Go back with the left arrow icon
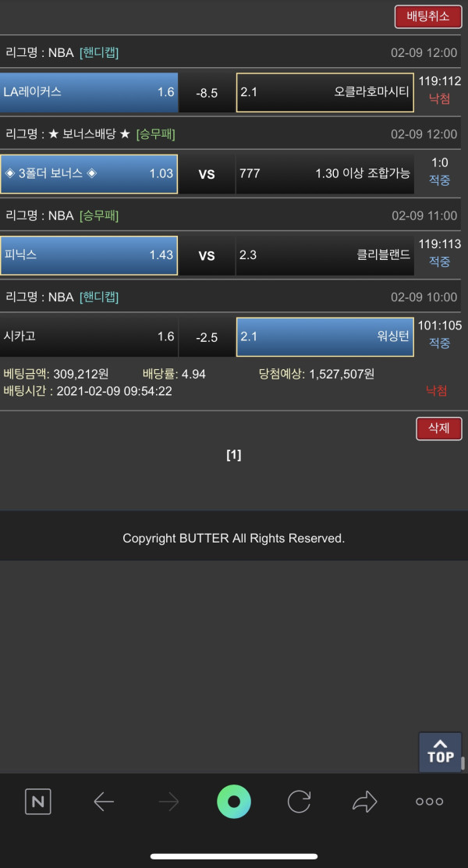This screenshot has height=868, width=468. click(104, 801)
